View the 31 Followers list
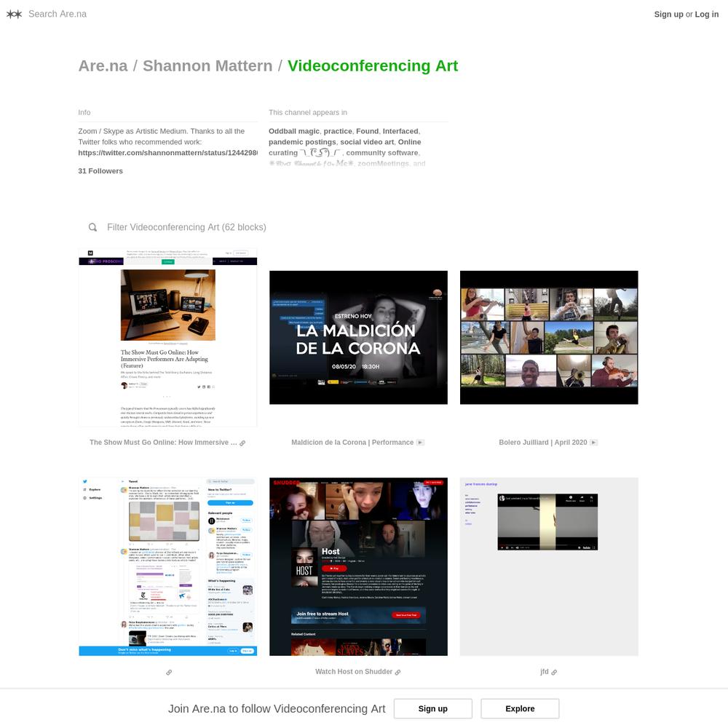The image size is (728, 728). pos(100,171)
